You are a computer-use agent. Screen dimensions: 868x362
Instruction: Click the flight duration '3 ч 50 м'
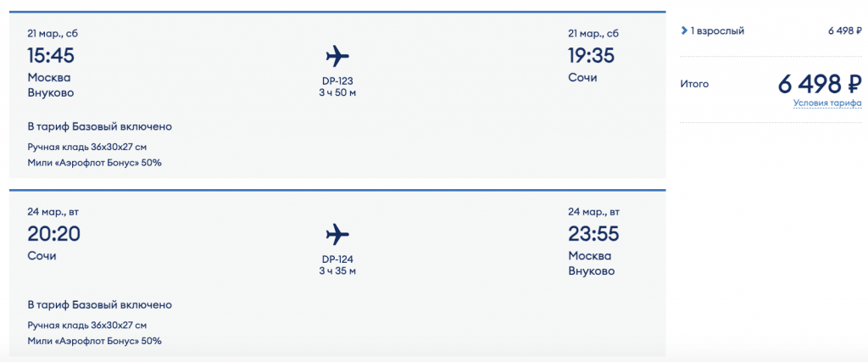337,93
